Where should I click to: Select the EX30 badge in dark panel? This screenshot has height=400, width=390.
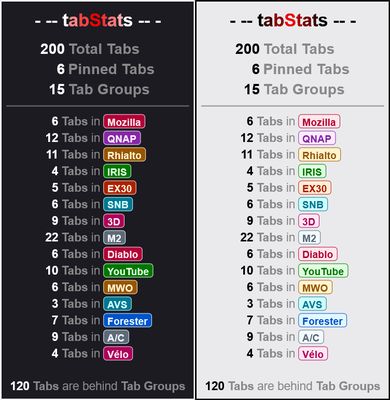(119, 188)
